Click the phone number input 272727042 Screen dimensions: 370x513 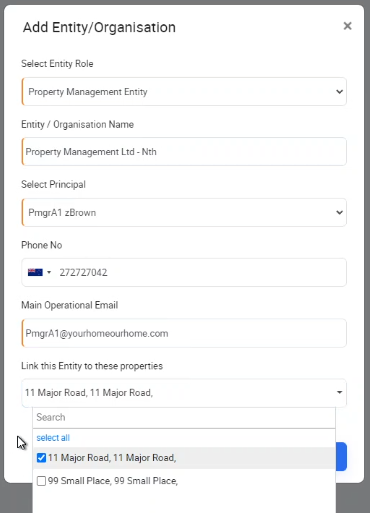200,272
